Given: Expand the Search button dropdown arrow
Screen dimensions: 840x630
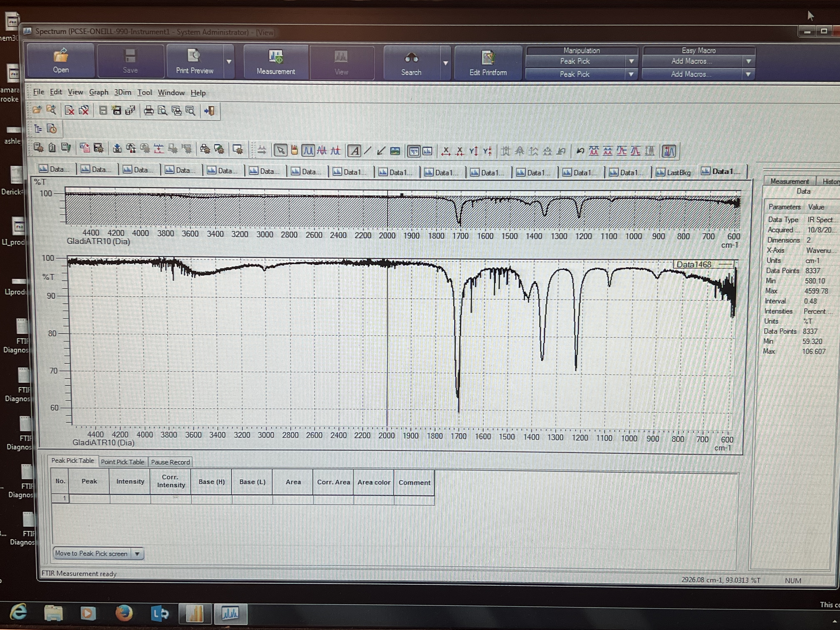Looking at the screenshot, I should coord(445,63).
